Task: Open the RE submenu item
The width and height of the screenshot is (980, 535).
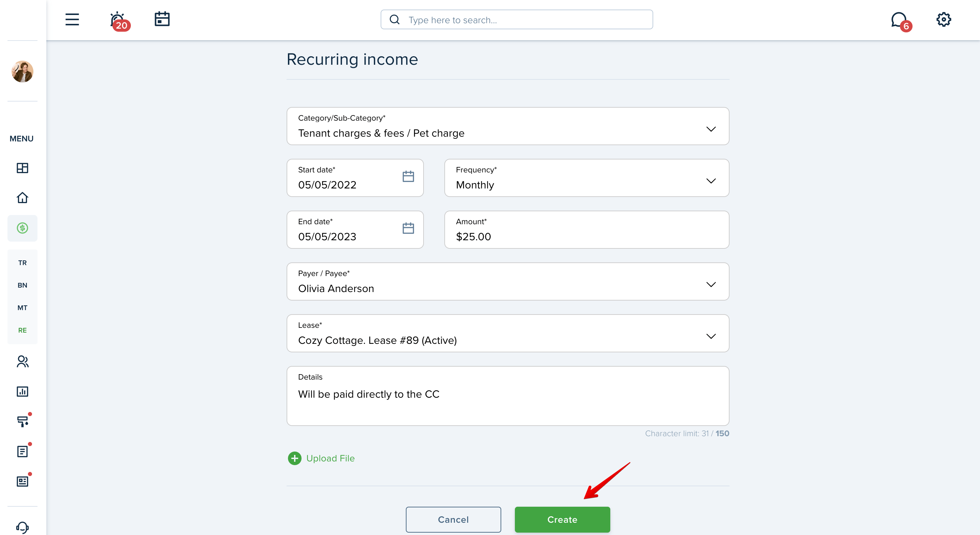Action: point(22,330)
